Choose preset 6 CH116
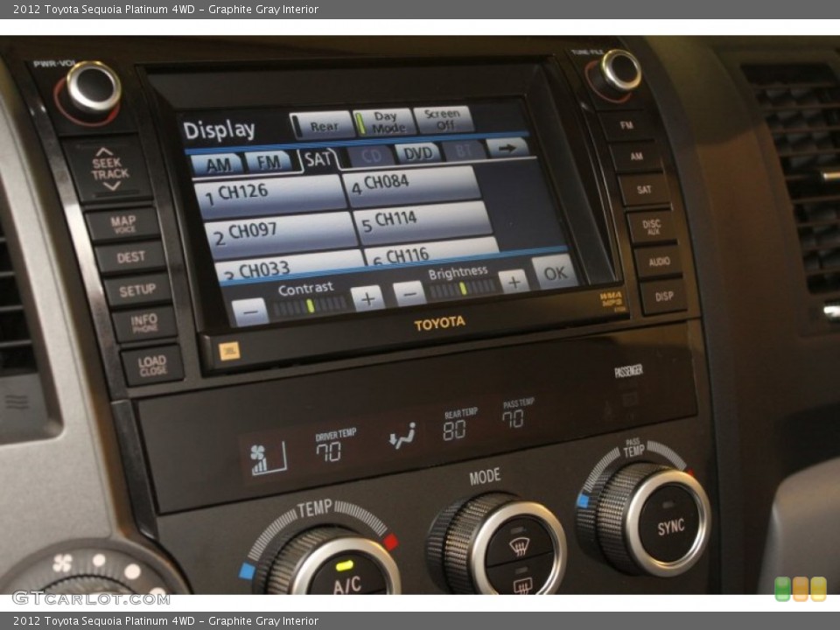This screenshot has height=630, width=840. (431, 252)
